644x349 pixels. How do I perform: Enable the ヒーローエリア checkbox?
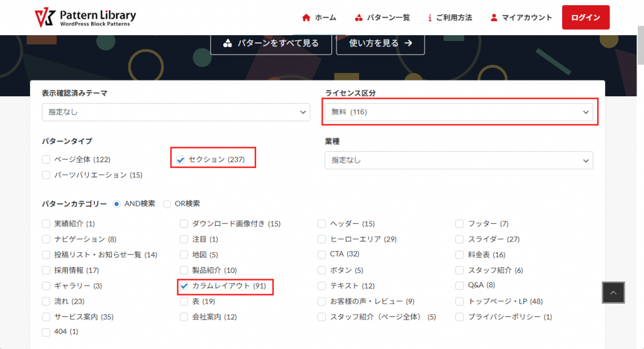pos(322,239)
